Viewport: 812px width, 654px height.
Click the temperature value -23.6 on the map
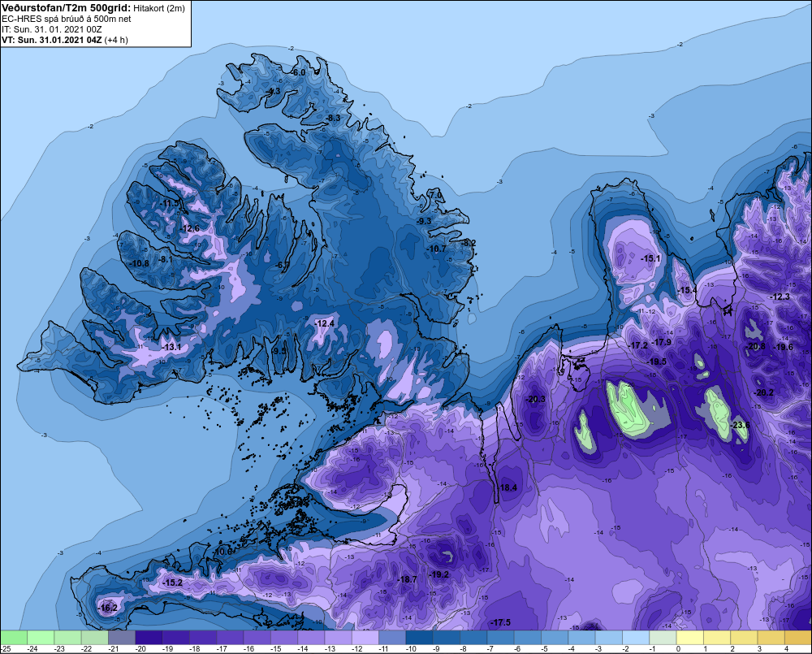(740, 425)
